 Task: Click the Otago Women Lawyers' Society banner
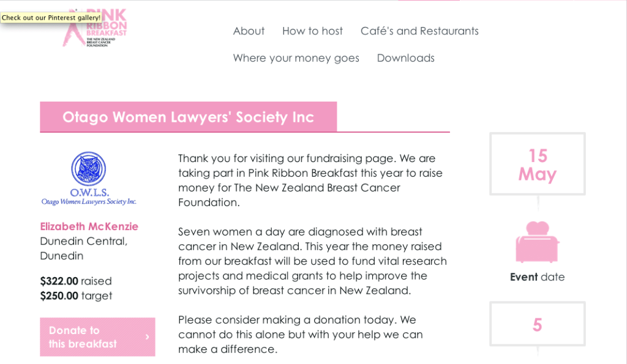(x=188, y=116)
